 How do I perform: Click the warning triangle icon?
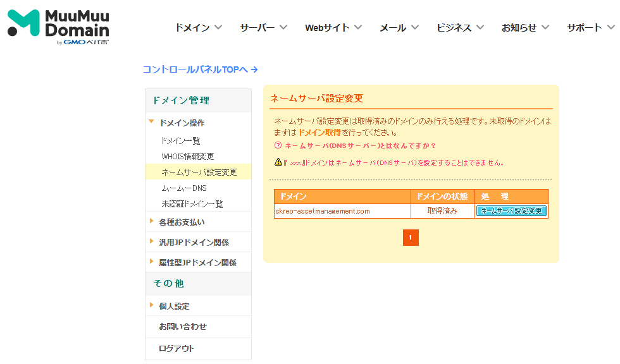click(278, 162)
